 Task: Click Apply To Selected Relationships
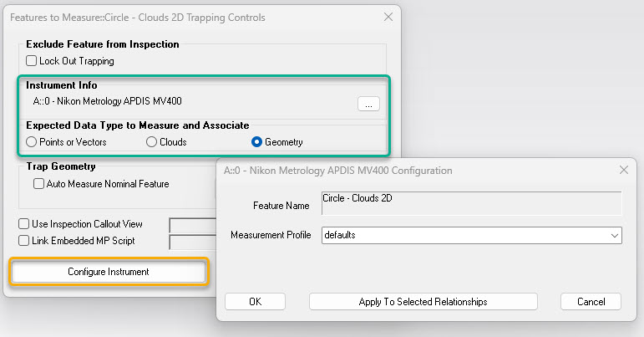click(423, 302)
